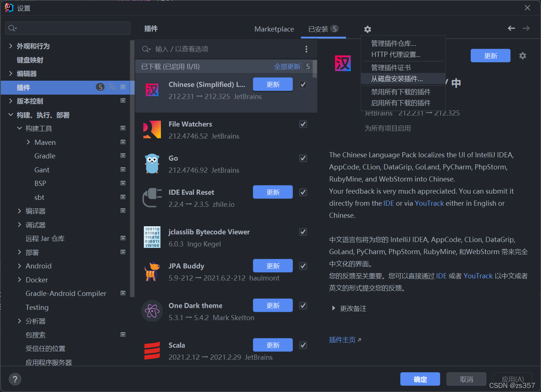Confirm with the 确定 button
541x392 pixels.
pos(420,379)
